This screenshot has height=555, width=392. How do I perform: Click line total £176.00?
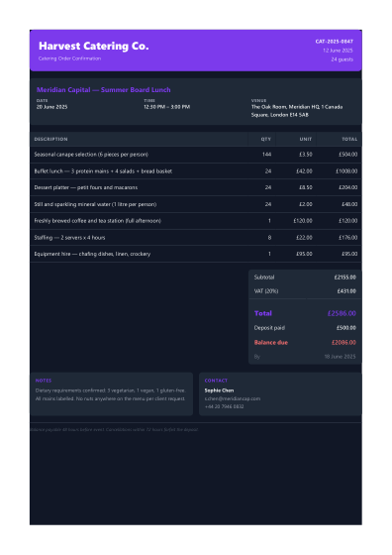coord(348,238)
